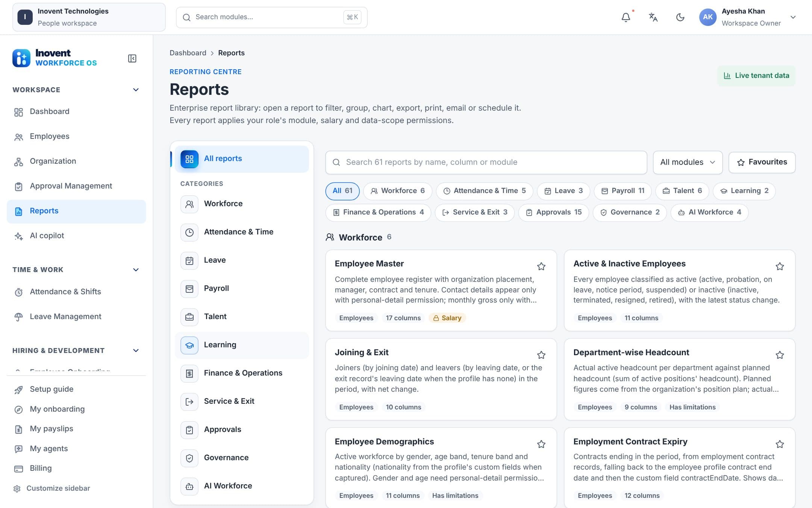This screenshot has height=508, width=812.
Task: Star the Department-wise Headcount report
Action: pyautogui.click(x=780, y=355)
